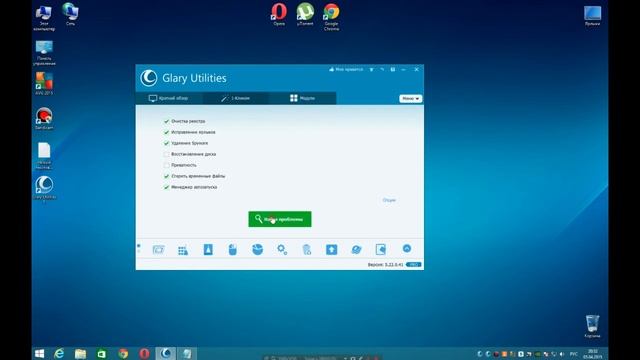Click the green Найти проблемы button
Viewport: 640px width, 360px height.
[280, 219]
